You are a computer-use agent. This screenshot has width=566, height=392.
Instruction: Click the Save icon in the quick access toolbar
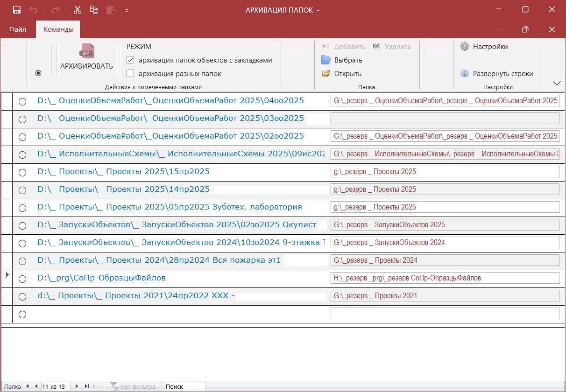17,10
